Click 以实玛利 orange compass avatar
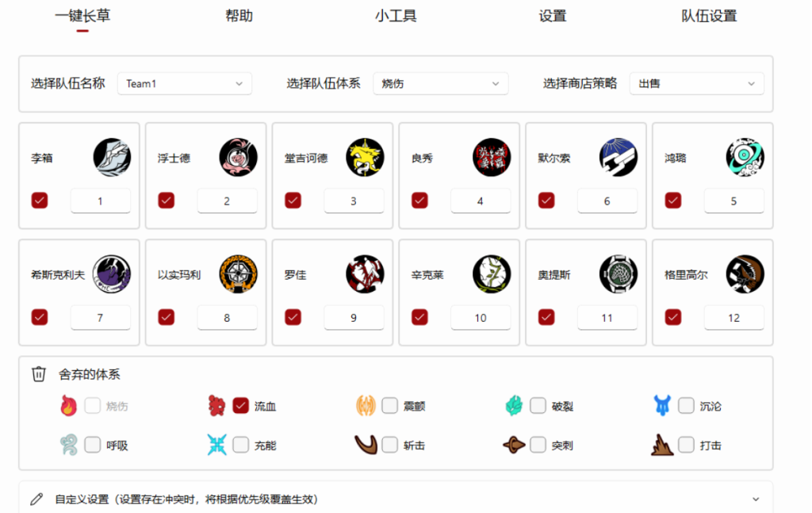The image size is (812, 513). tap(238, 274)
